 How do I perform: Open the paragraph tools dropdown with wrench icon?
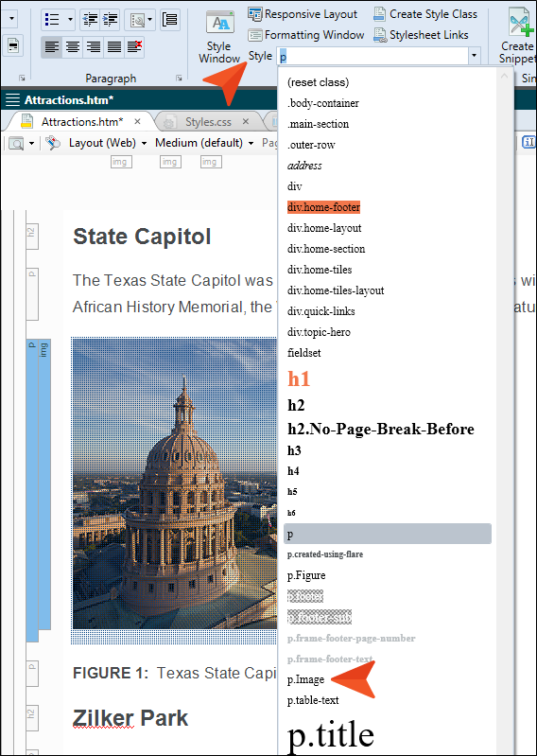(x=140, y=20)
